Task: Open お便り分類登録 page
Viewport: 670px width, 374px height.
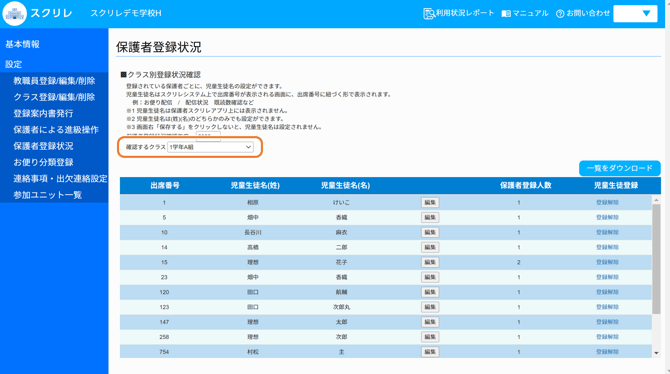Action: pyautogui.click(x=43, y=162)
